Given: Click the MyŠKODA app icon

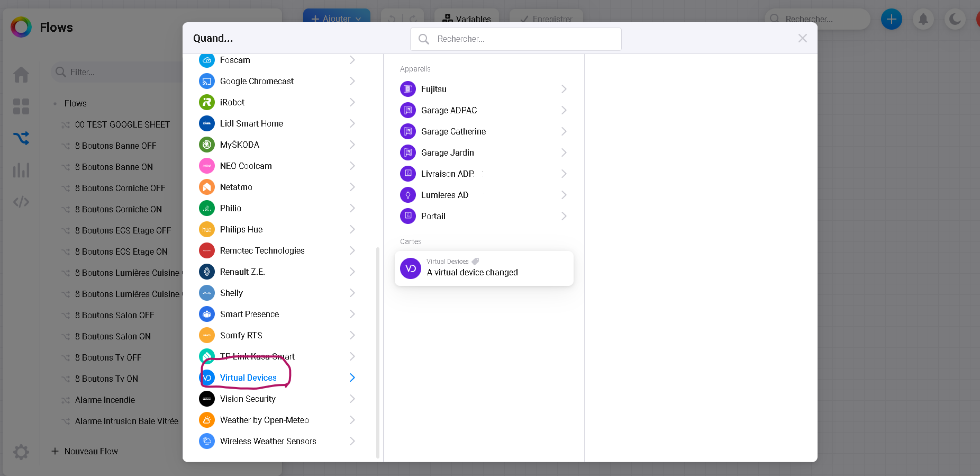Looking at the screenshot, I should click(207, 145).
